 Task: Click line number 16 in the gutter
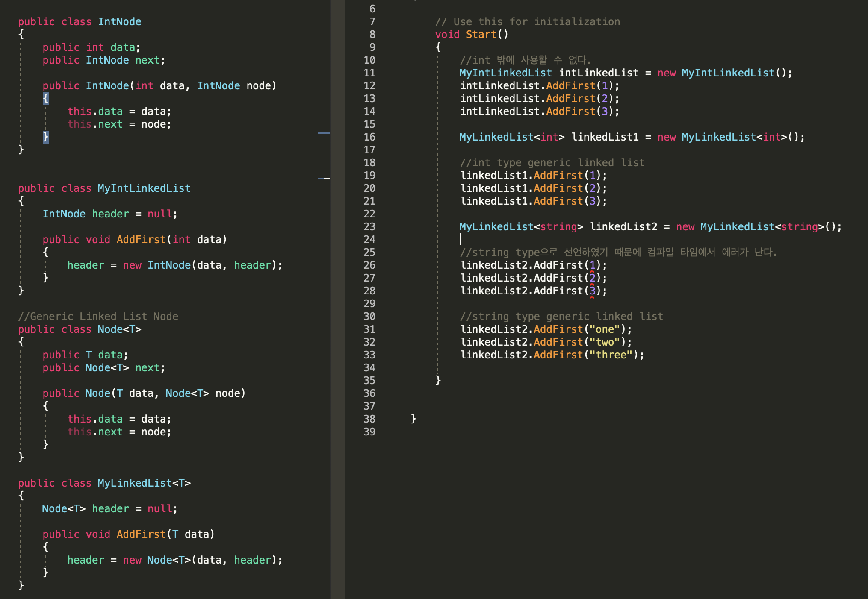point(369,137)
